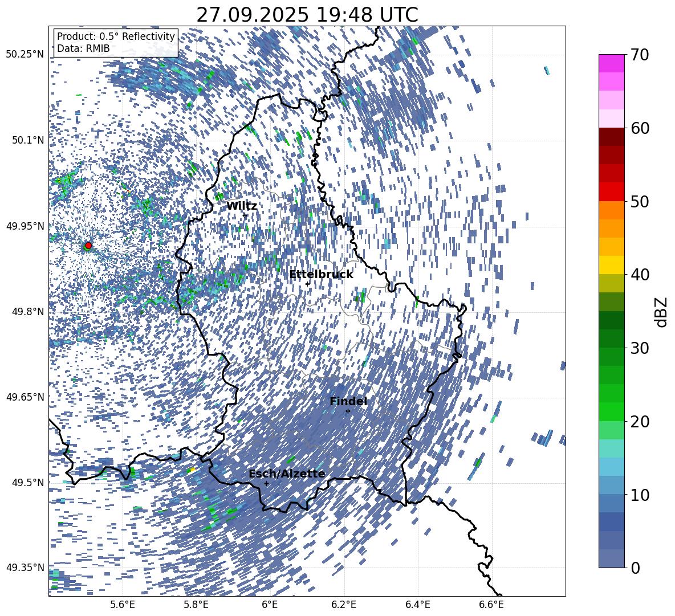The width and height of the screenshot is (675, 616).
Task: Click the Esch/Alzette cross marker
Action: pos(266,483)
